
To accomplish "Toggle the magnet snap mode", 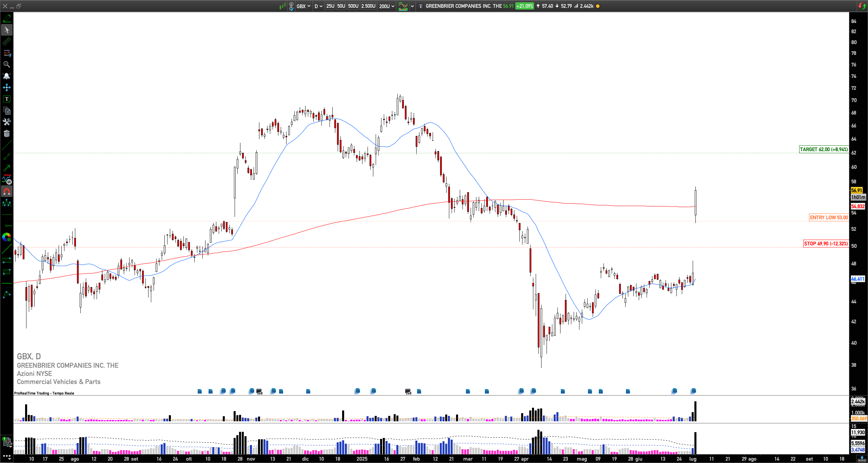I will (x=6, y=192).
